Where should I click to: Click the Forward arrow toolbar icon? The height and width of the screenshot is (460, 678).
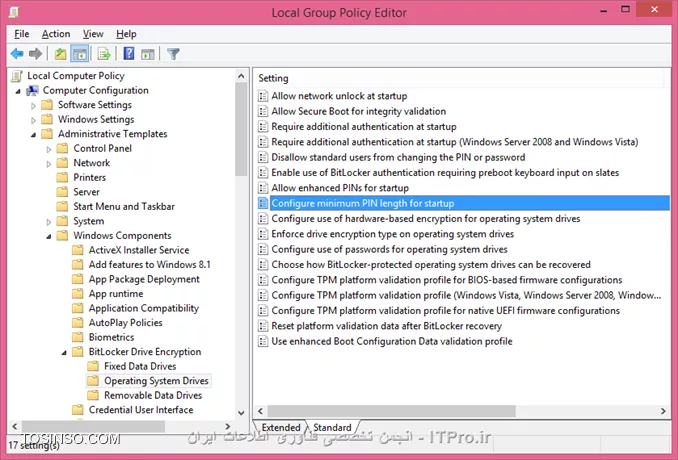(x=35, y=54)
